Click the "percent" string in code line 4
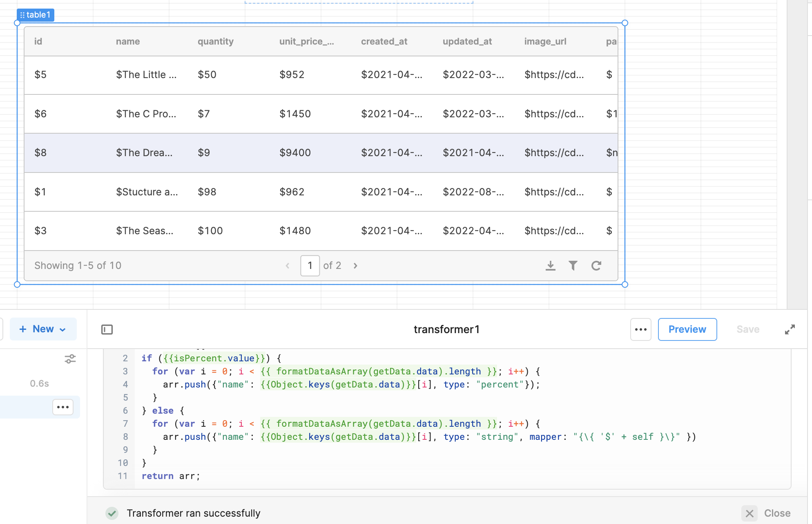812x524 pixels. [500, 385]
